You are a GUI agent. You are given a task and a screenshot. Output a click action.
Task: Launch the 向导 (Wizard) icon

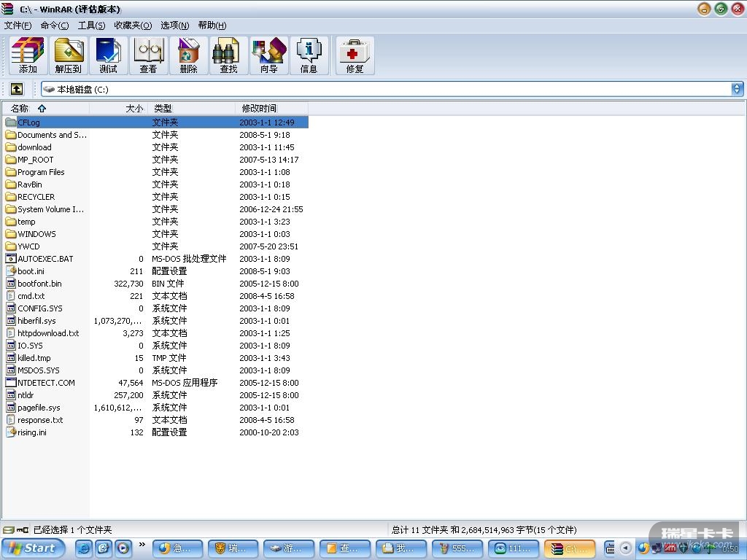[x=269, y=55]
